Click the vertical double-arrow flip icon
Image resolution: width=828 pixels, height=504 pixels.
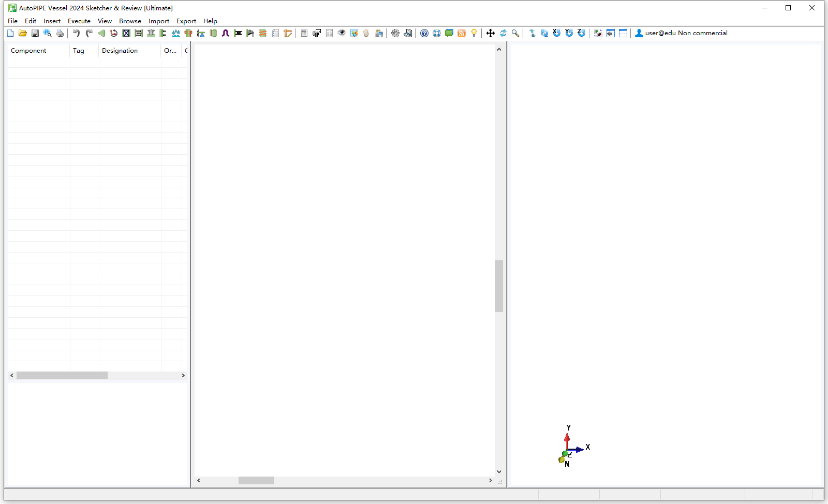tap(532, 33)
